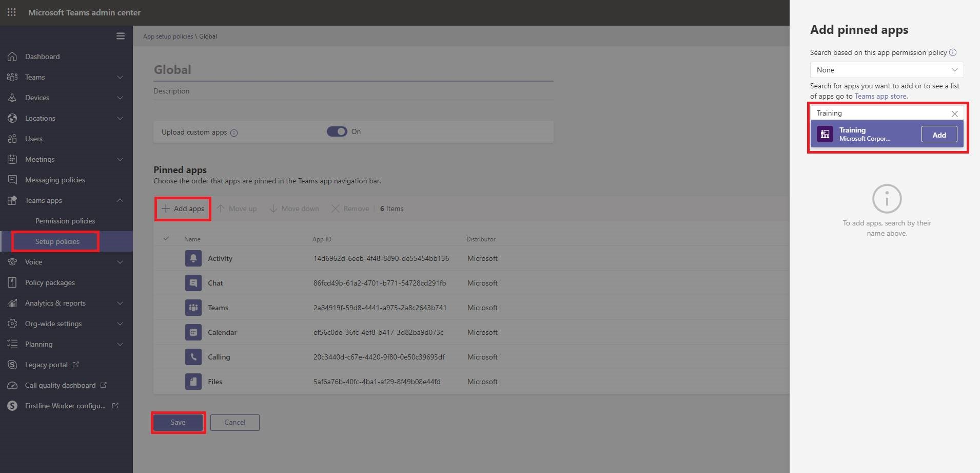
Task: Open the app permission policy None dropdown
Action: (887, 70)
